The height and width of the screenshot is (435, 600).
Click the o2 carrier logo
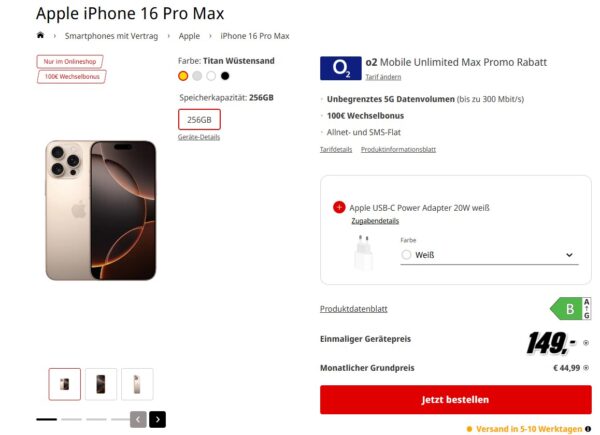pos(341,68)
